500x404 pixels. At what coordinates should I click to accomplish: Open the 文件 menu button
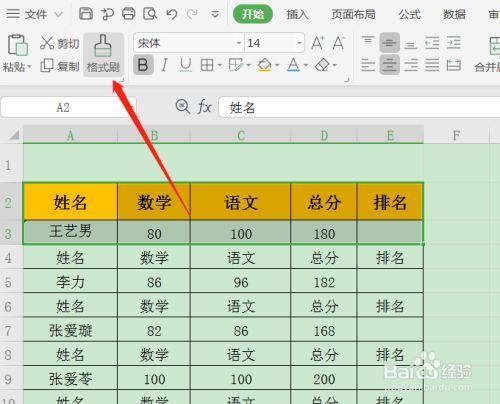tap(35, 14)
